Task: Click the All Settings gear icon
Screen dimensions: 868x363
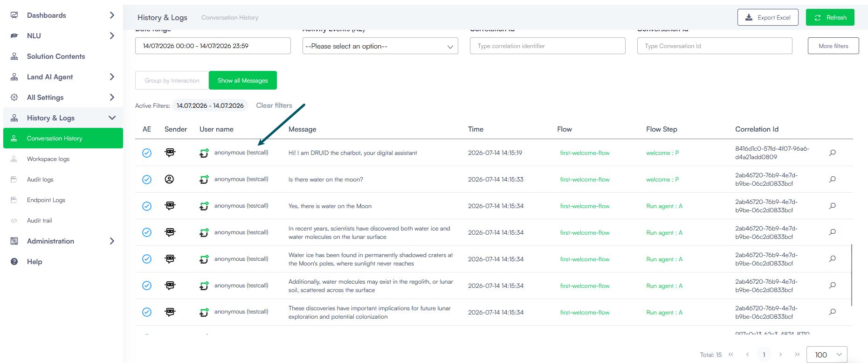Action: tap(14, 98)
